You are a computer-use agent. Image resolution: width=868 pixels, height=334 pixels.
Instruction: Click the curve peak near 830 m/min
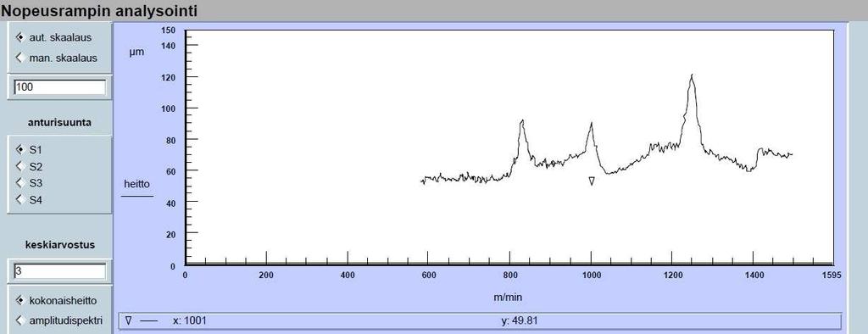point(521,121)
